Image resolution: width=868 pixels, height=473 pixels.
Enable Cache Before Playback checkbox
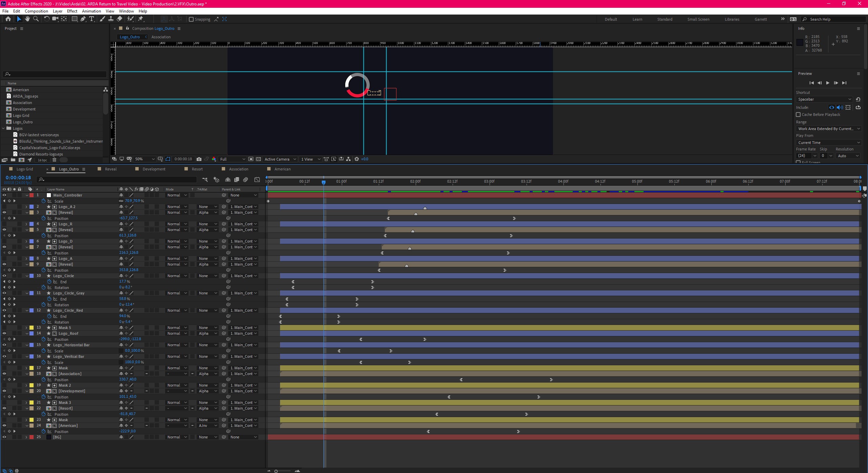click(798, 115)
